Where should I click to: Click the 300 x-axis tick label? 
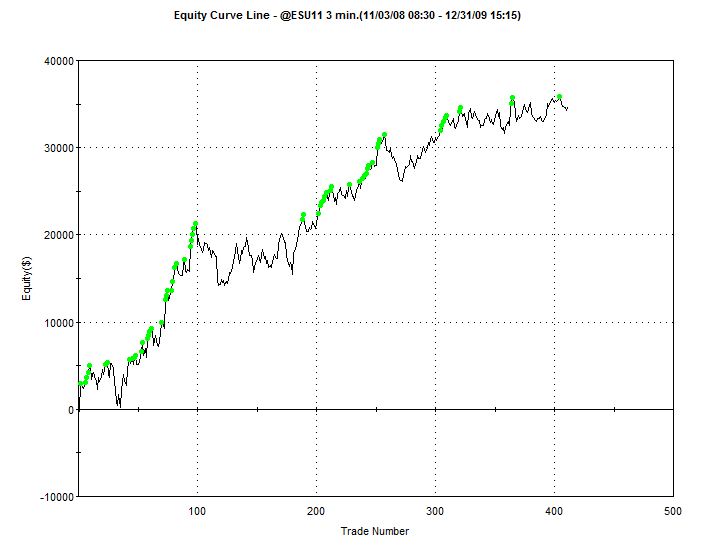[x=435, y=511]
